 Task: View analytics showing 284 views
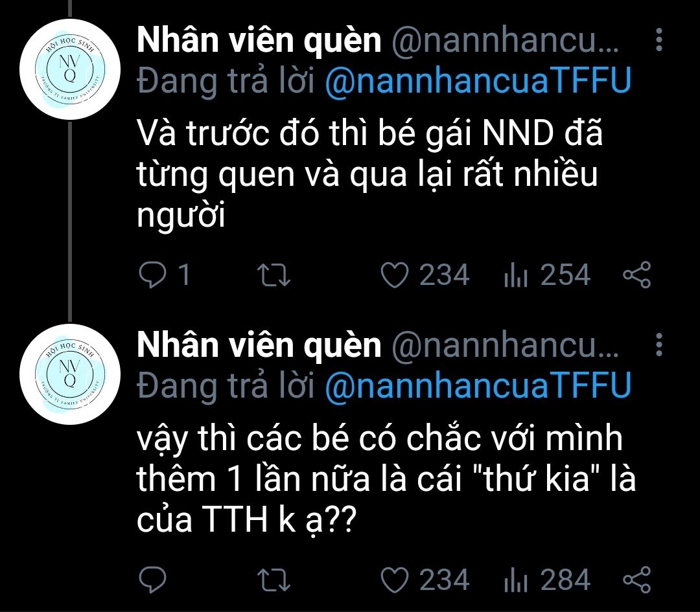547,580
